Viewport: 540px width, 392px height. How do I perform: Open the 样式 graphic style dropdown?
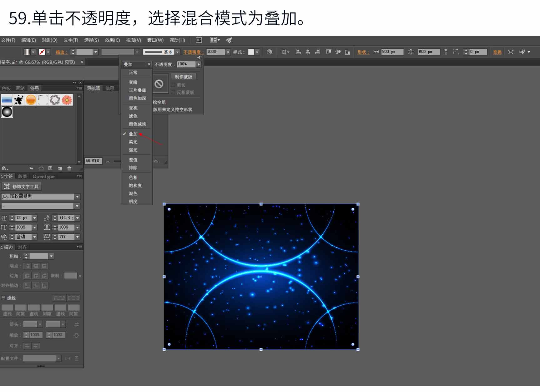click(257, 52)
